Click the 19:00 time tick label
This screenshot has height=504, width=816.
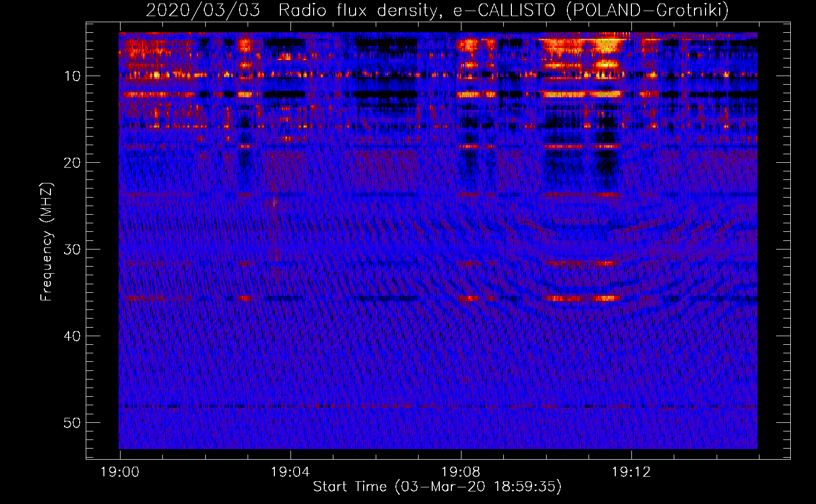[x=120, y=472]
